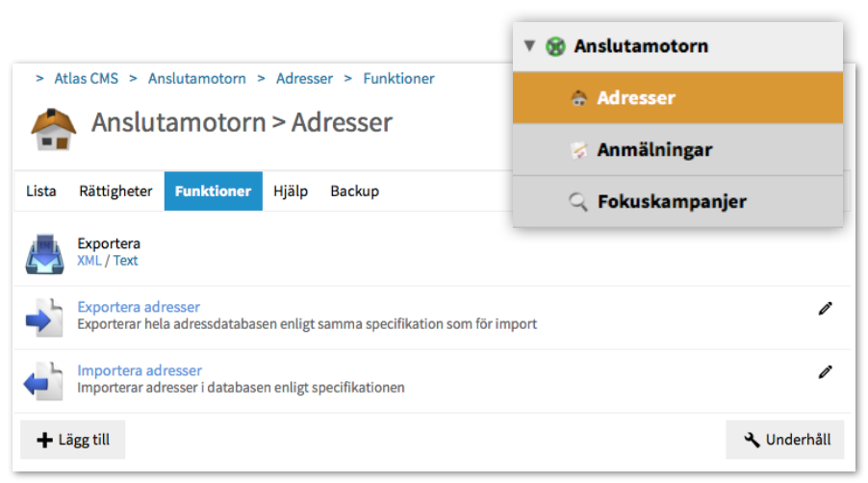This screenshot has height=483, width=868.
Task: Click the green Anslutamotorn module icon
Action: [555, 46]
